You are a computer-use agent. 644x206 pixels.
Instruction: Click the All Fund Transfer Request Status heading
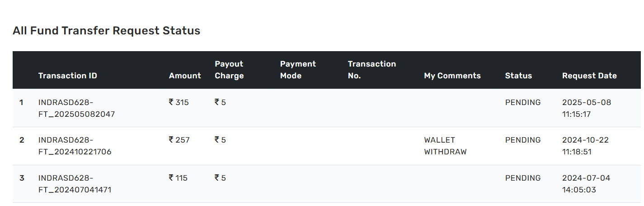click(x=106, y=31)
